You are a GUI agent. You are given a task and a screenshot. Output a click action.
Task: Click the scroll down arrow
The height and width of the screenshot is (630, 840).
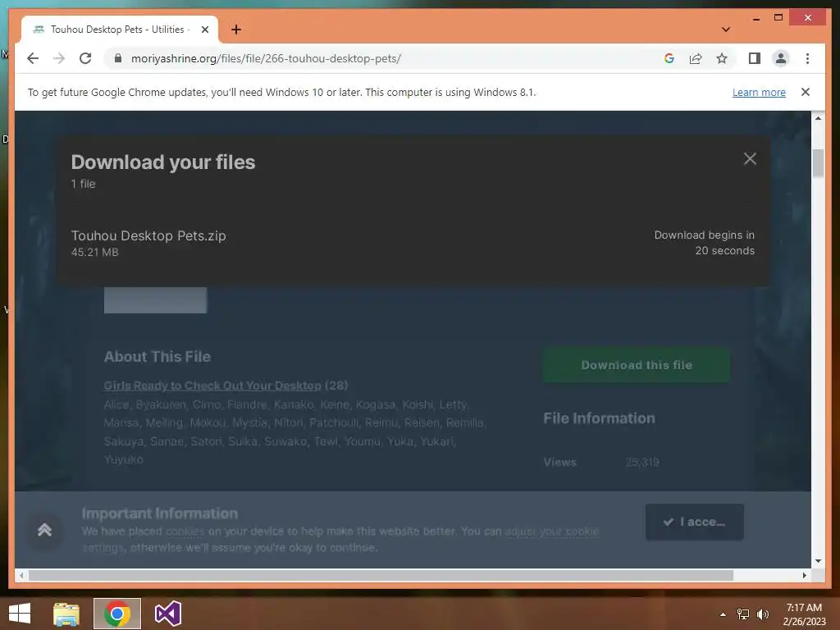coord(818,561)
